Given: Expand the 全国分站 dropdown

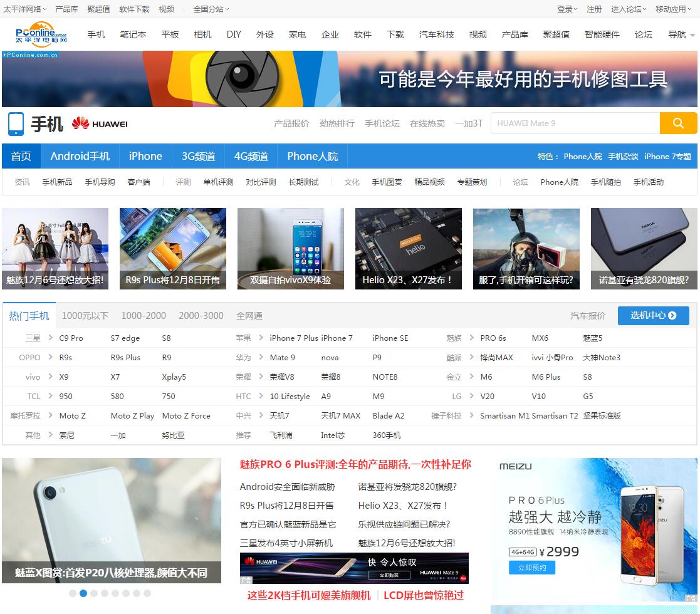Looking at the screenshot, I should 211,9.
